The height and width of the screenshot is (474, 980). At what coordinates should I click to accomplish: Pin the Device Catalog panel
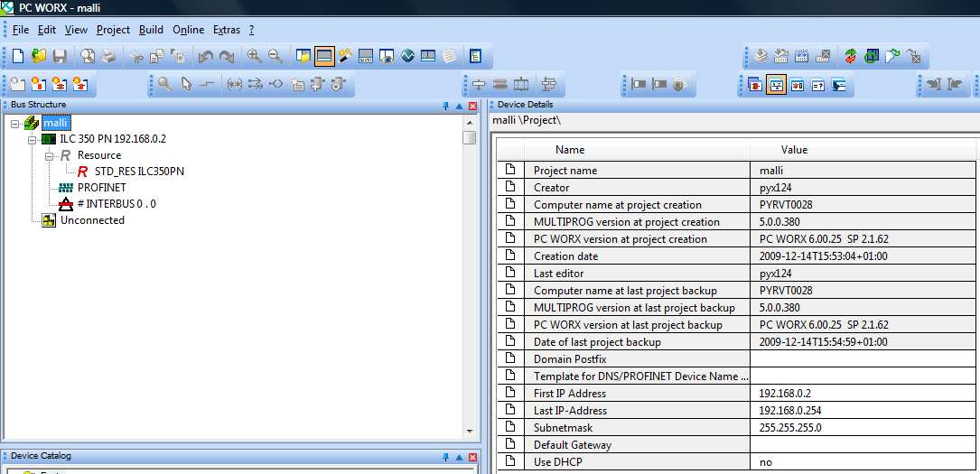tap(445, 457)
